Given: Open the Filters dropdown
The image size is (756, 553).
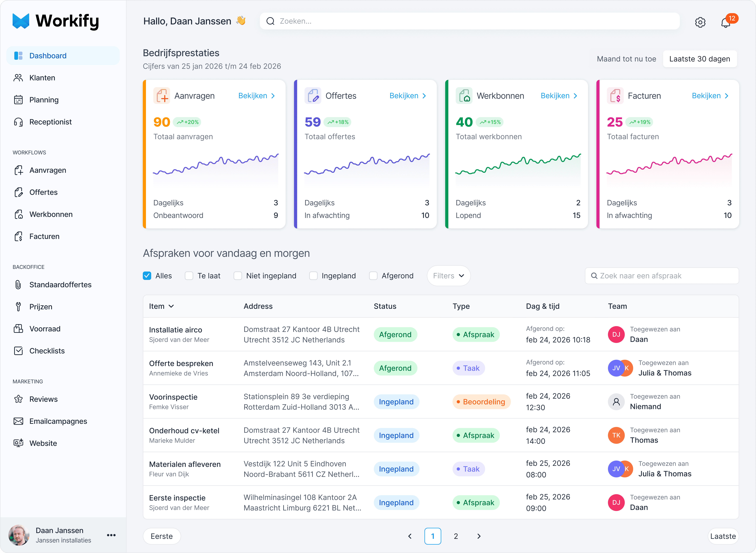Looking at the screenshot, I should (448, 276).
